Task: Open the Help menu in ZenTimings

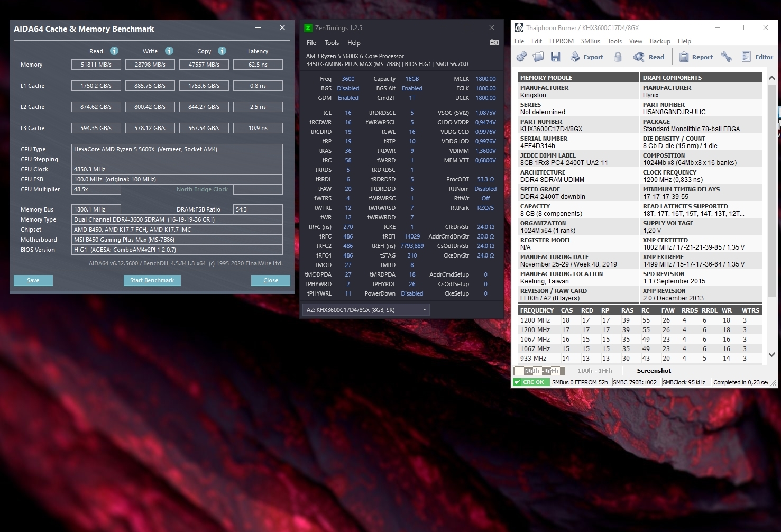Action: click(354, 43)
